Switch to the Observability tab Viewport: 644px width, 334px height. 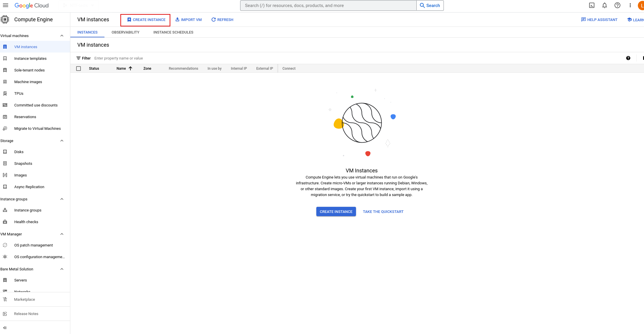click(x=125, y=32)
